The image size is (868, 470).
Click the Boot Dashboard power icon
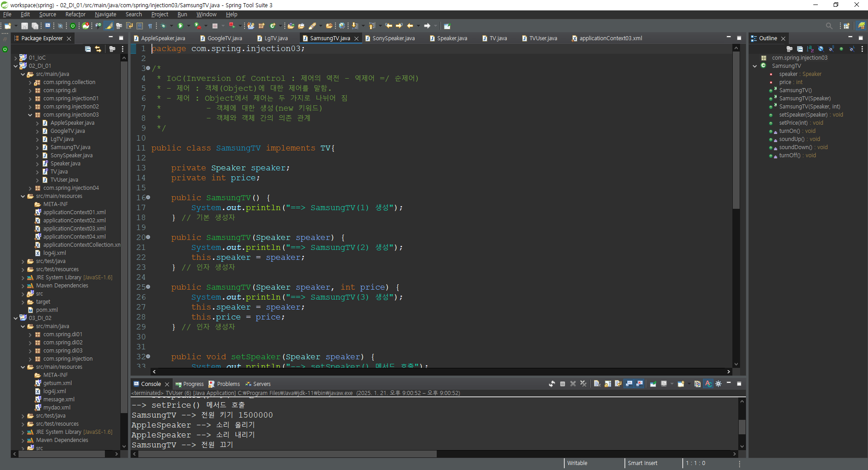pos(72,26)
